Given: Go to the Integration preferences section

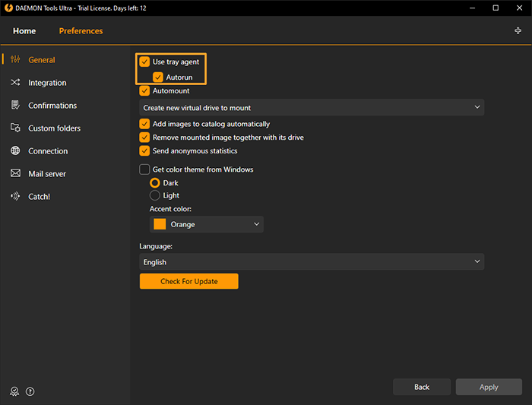Looking at the screenshot, I should click(x=47, y=83).
